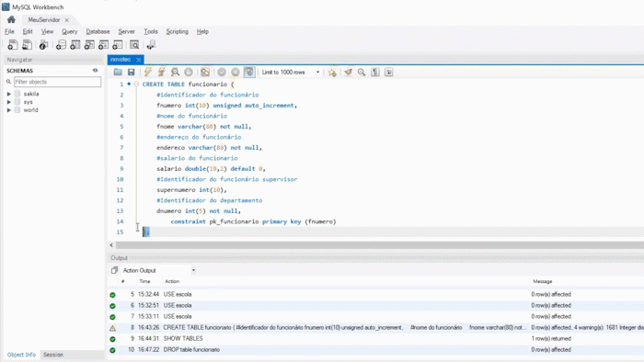Beautify the query with the broom icon
Screen dimensions: 644x362
(x=349, y=73)
